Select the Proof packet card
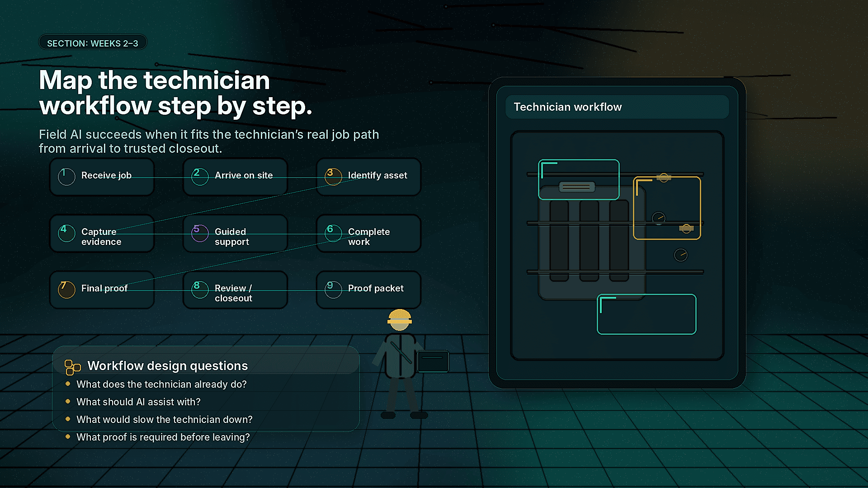 368,290
